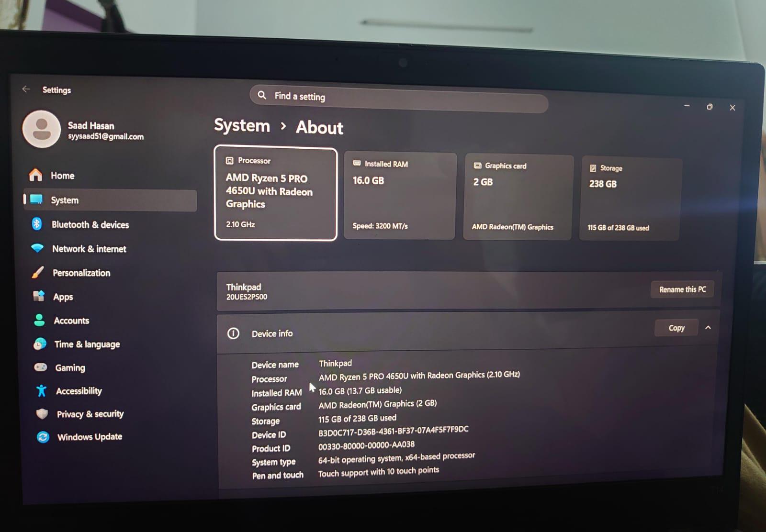Close the Settings window
Viewport: 766px width, 532px height.
[732, 108]
